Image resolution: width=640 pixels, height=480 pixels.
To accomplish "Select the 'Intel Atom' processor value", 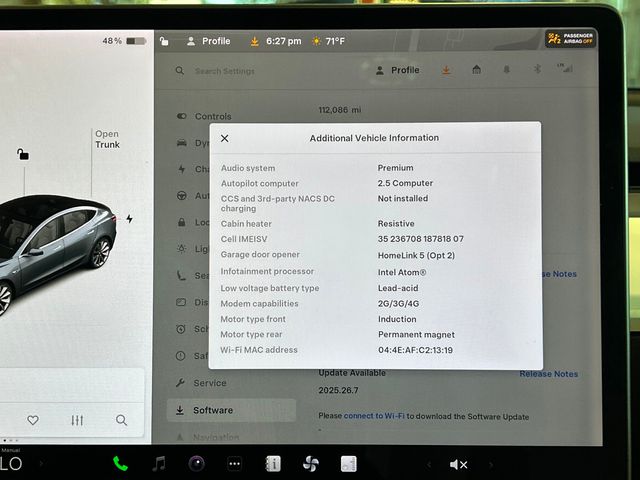I will click(402, 272).
